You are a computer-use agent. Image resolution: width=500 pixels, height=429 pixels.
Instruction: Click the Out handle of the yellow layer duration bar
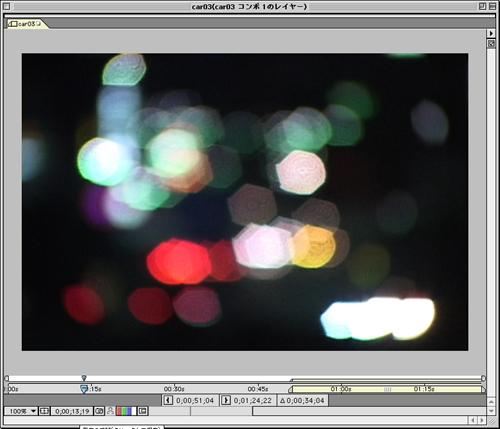point(483,389)
